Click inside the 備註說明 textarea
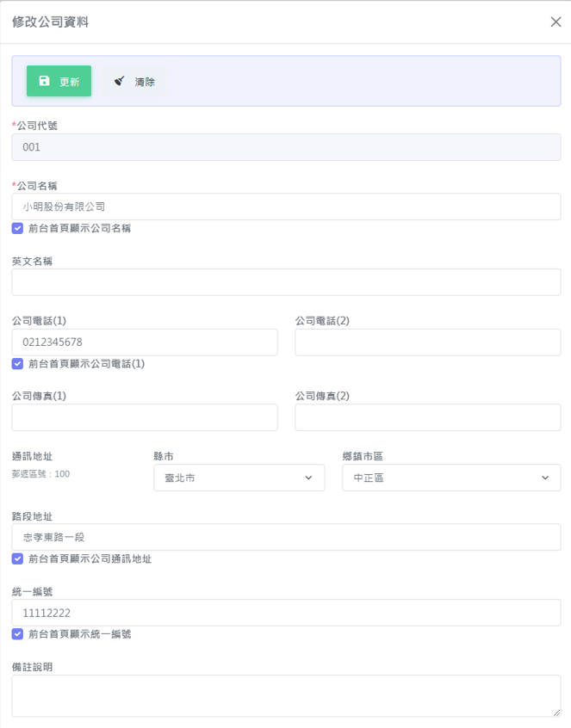The height and width of the screenshot is (728, 571). (286, 695)
